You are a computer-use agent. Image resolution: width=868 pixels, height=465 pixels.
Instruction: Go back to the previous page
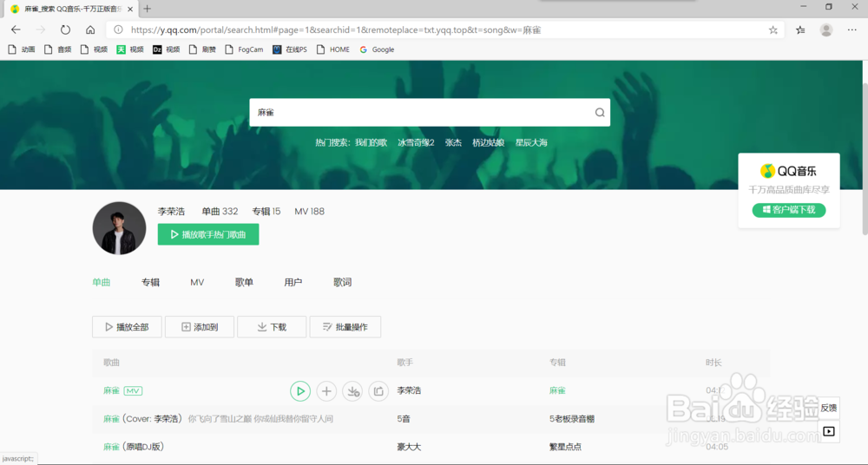(x=16, y=29)
